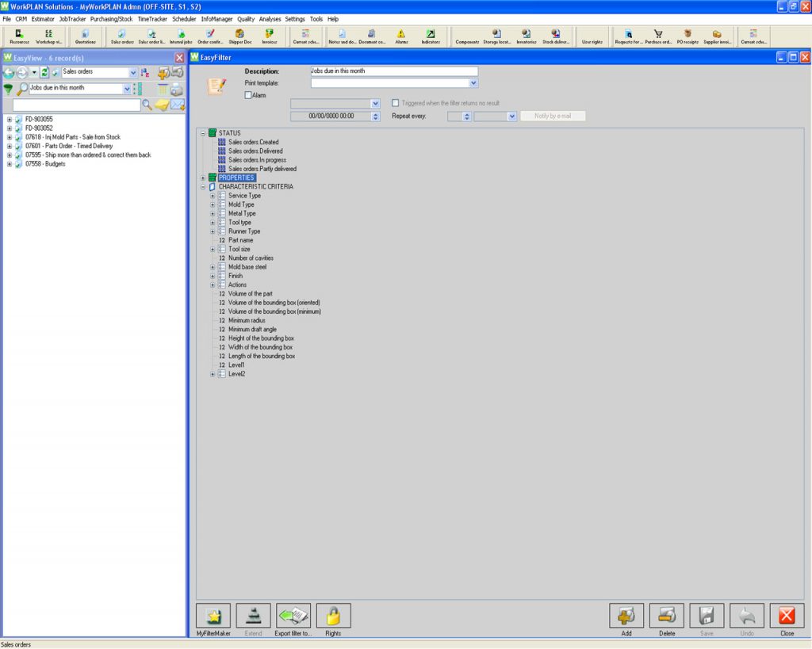Open the 'Jobs due in this month' filter dropdown
The width and height of the screenshot is (812, 649).
127,89
